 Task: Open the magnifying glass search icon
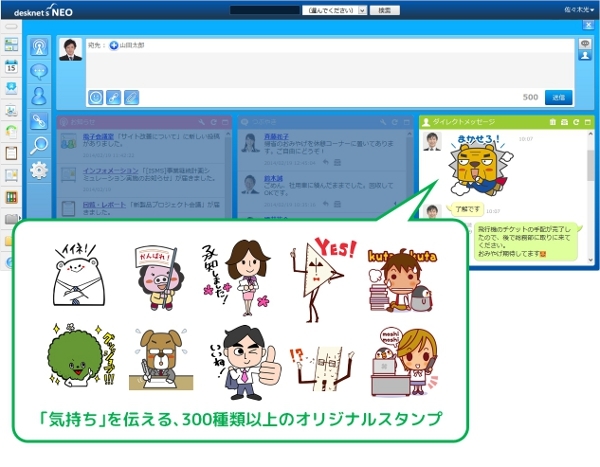tap(39, 145)
